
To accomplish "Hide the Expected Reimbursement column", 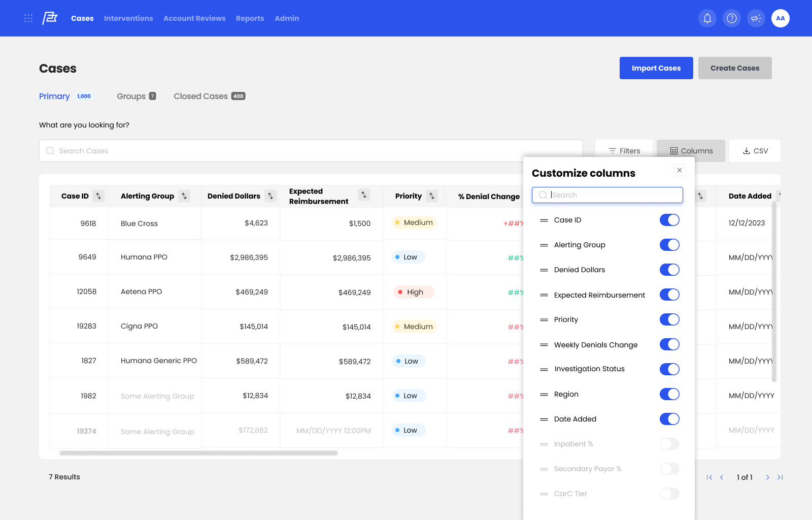I will [669, 295].
